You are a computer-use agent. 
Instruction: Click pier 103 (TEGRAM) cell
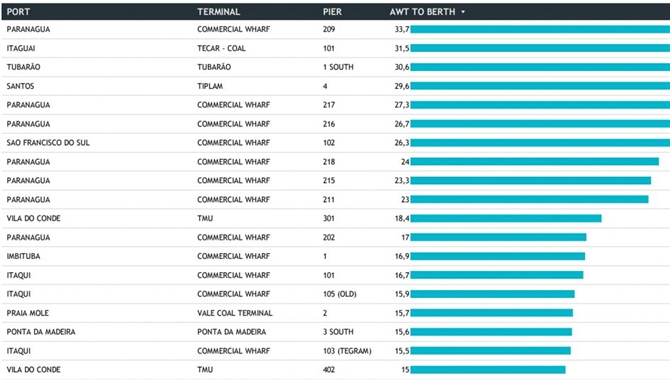[347, 351]
